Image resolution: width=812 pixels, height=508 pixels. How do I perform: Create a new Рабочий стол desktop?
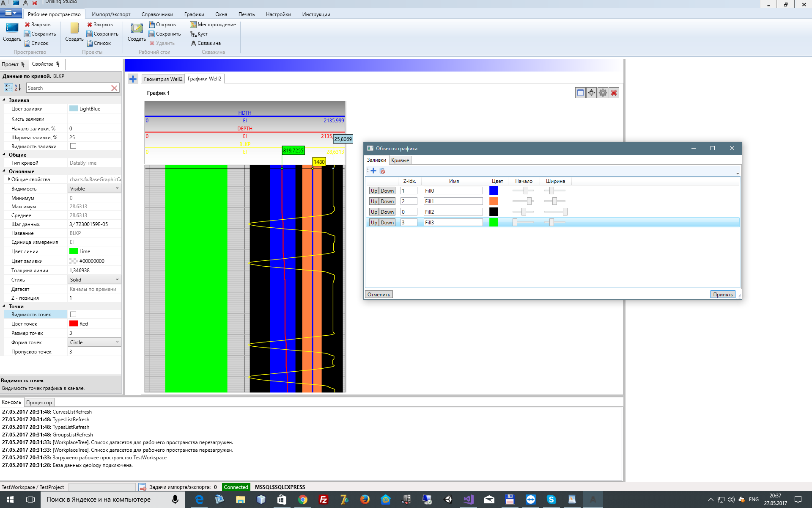(137, 32)
